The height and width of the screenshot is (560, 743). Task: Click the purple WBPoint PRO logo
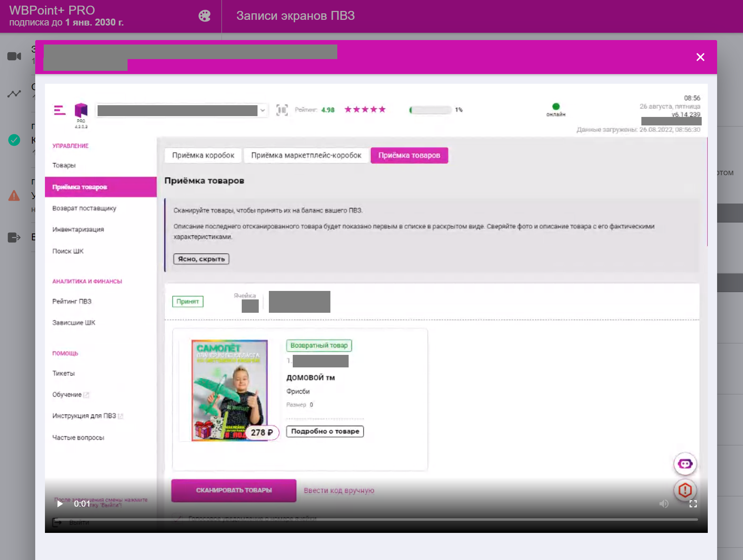tap(81, 110)
